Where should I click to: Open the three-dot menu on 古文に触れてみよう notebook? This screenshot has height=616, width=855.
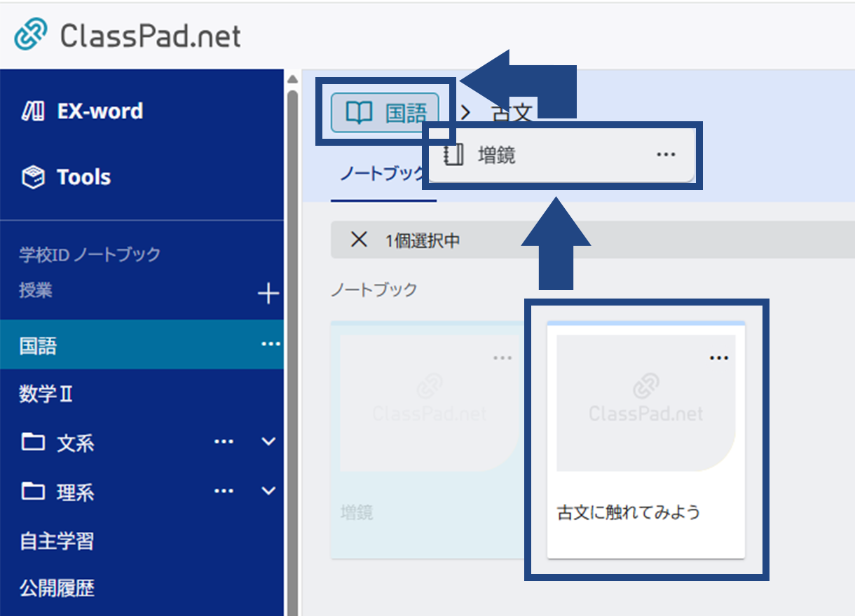719,357
